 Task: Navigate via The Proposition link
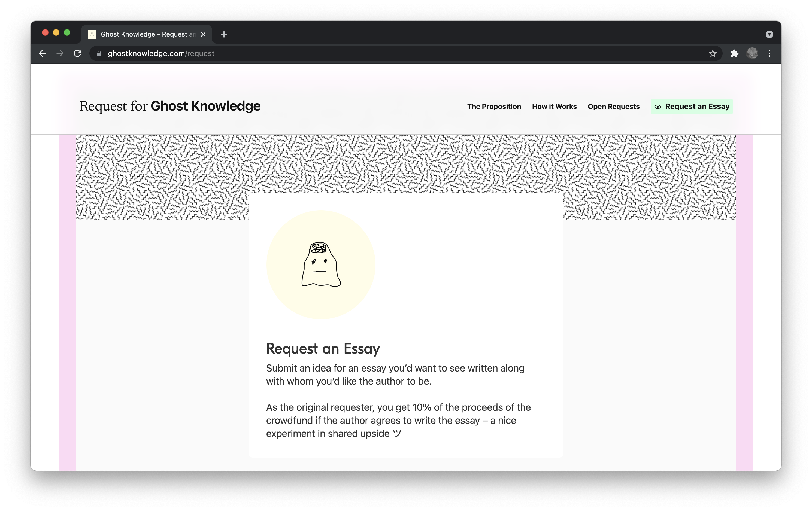[x=494, y=107]
